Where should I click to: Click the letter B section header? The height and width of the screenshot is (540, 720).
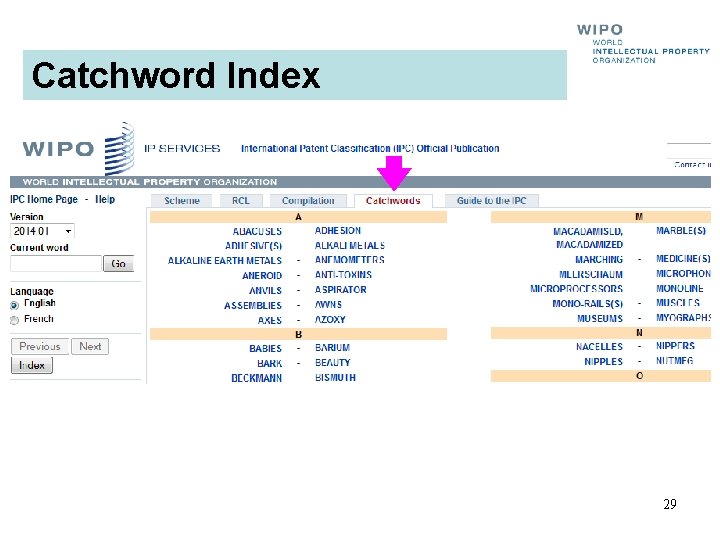(x=298, y=334)
